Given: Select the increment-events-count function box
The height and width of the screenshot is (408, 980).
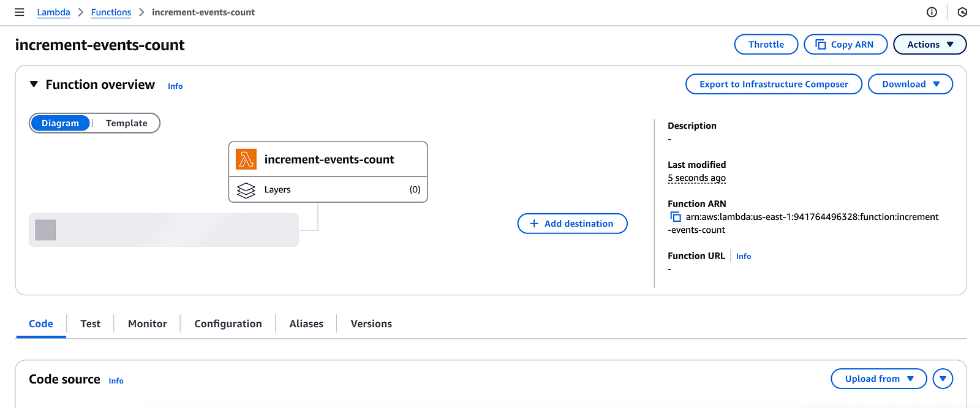Looking at the screenshot, I should pos(328,159).
